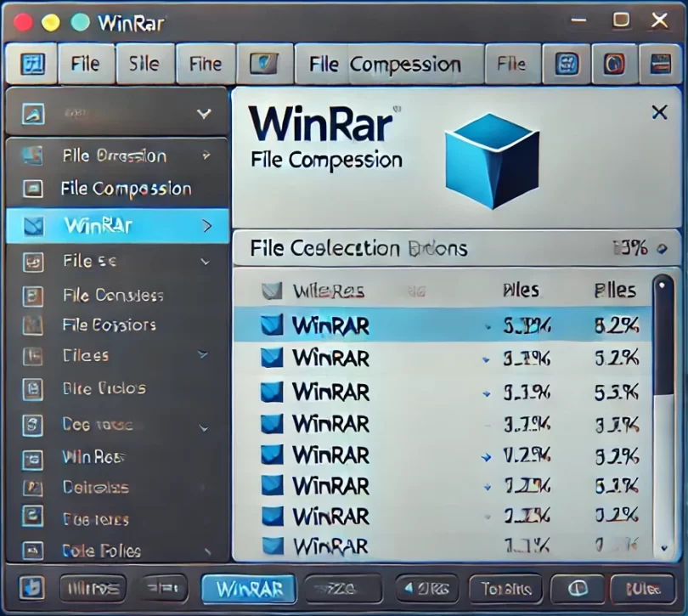
Task: Expand the chevron beside Eilees
Action: 203,354
